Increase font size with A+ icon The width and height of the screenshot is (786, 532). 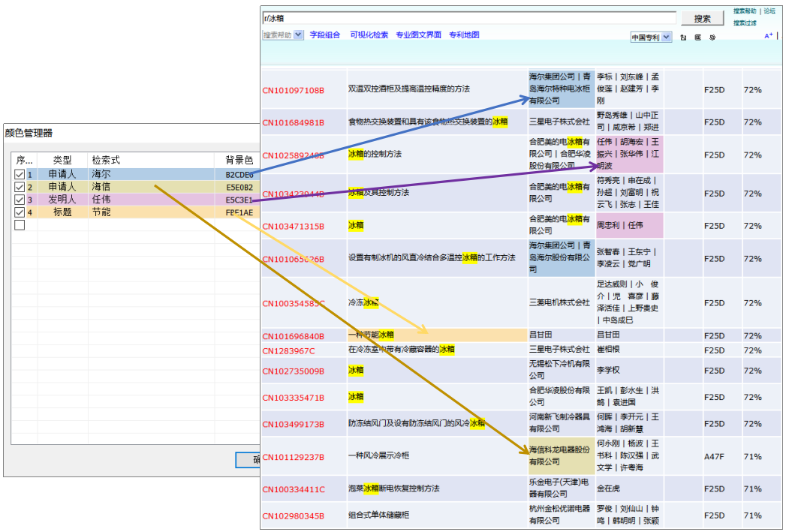[x=769, y=36]
